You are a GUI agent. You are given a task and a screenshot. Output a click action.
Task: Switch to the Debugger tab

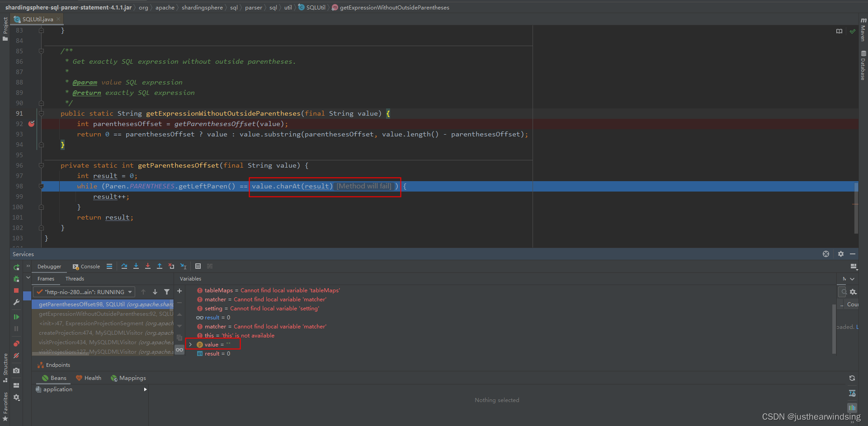[49, 267]
